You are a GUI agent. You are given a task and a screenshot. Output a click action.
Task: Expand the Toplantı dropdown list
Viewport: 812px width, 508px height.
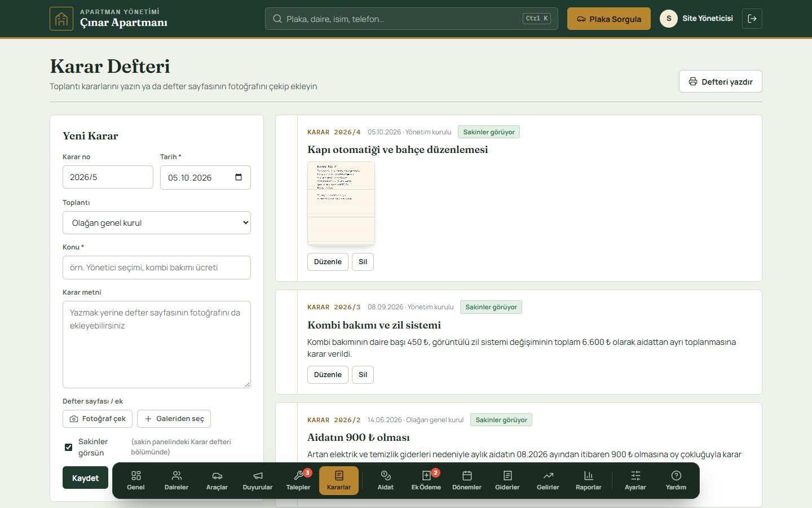pos(157,223)
